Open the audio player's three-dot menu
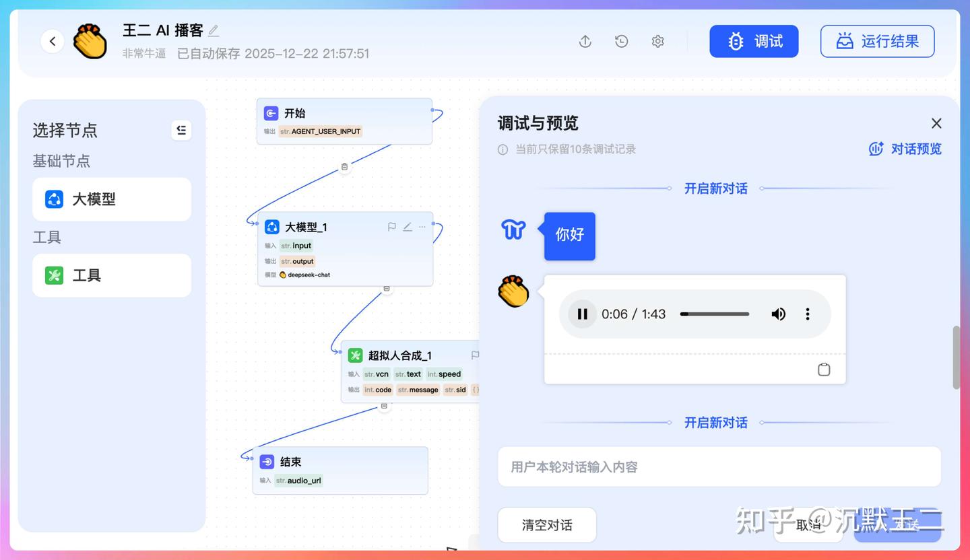 807,314
